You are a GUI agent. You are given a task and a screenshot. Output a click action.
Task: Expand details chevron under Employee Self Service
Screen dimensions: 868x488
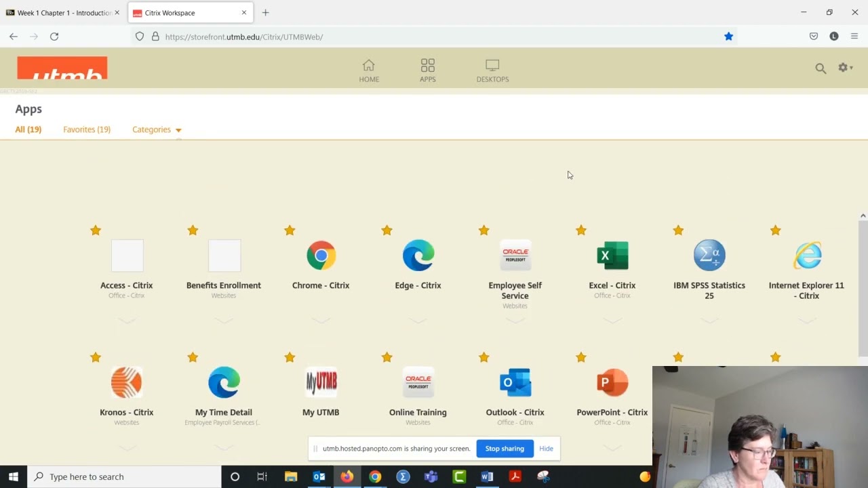(515, 321)
